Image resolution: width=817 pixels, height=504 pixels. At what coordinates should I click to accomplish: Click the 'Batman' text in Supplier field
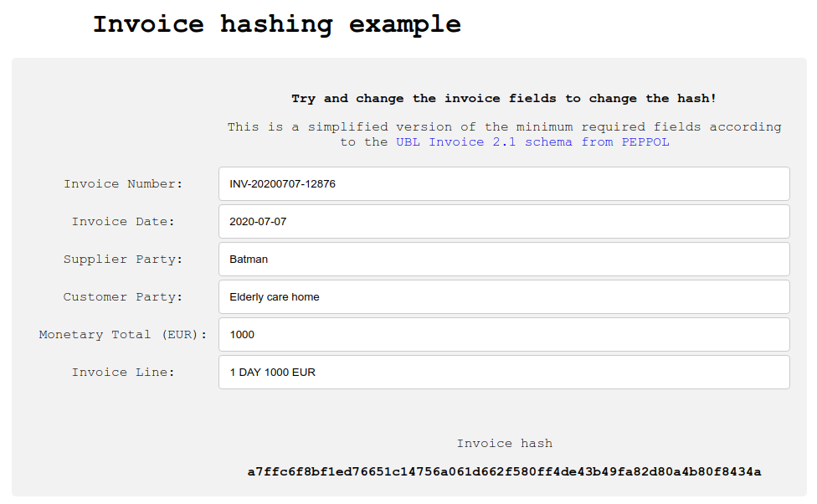[x=249, y=260]
